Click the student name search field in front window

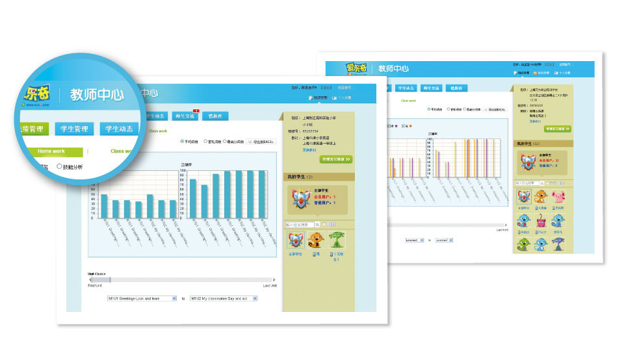[x=300, y=225]
